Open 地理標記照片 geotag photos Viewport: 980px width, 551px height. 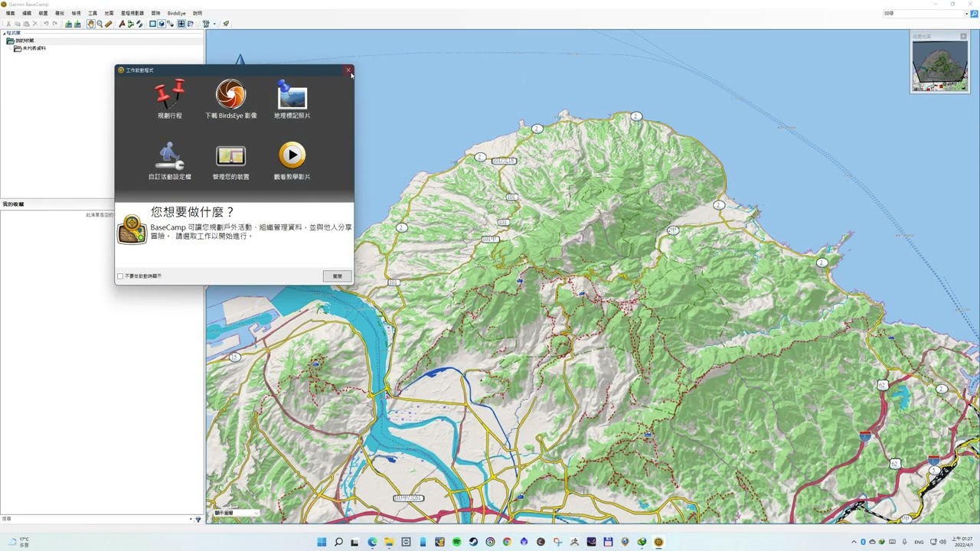(292, 99)
